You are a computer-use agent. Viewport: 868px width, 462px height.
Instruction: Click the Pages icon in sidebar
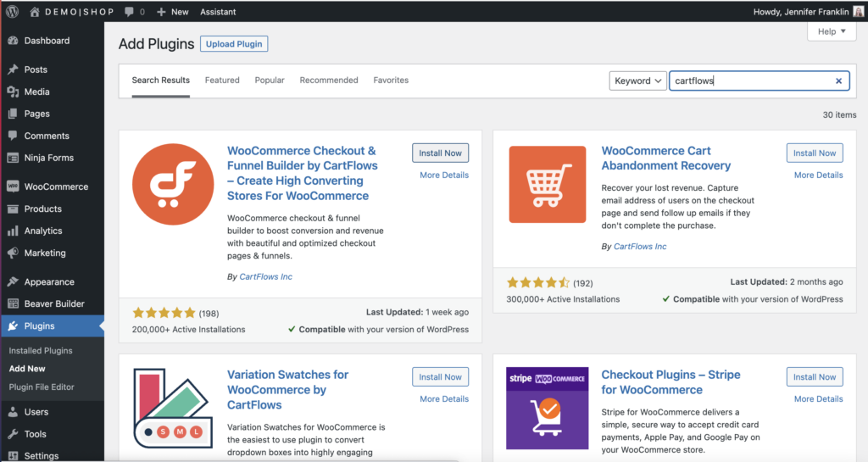13,114
